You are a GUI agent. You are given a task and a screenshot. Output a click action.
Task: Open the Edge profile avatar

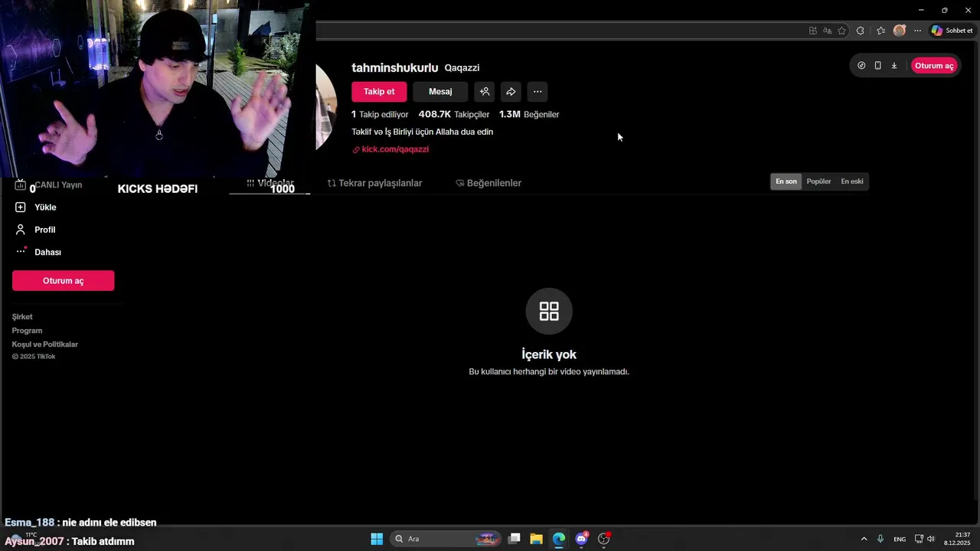(900, 31)
